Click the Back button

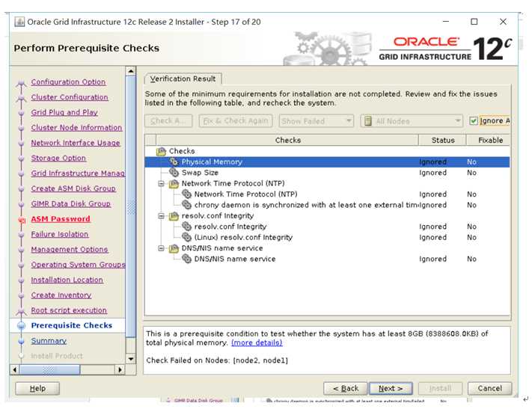point(346,389)
